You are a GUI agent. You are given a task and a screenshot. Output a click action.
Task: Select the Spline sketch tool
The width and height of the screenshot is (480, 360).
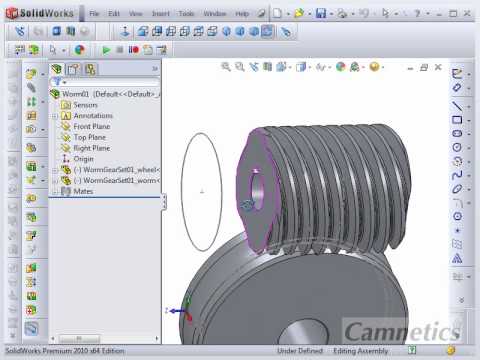tap(457, 175)
